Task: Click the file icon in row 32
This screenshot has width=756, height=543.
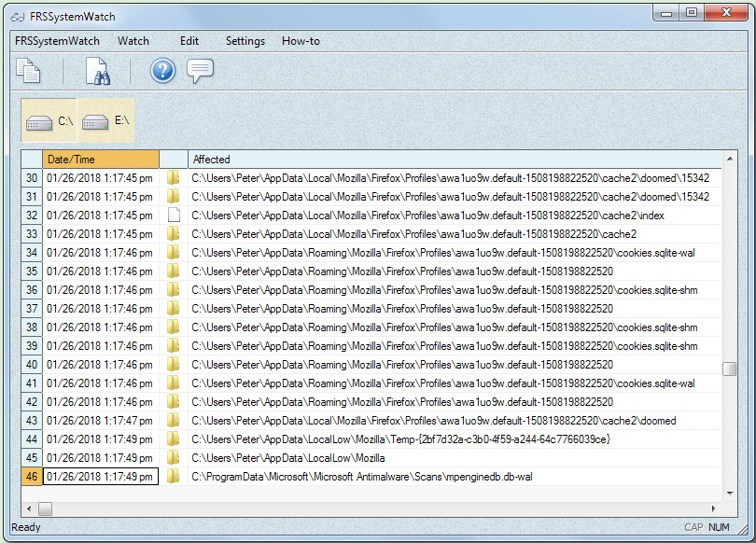Action: pyautogui.click(x=174, y=216)
